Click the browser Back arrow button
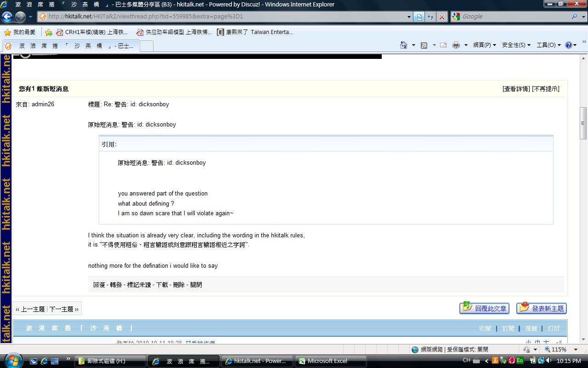Screen dimensions: 588x368 point(7,17)
